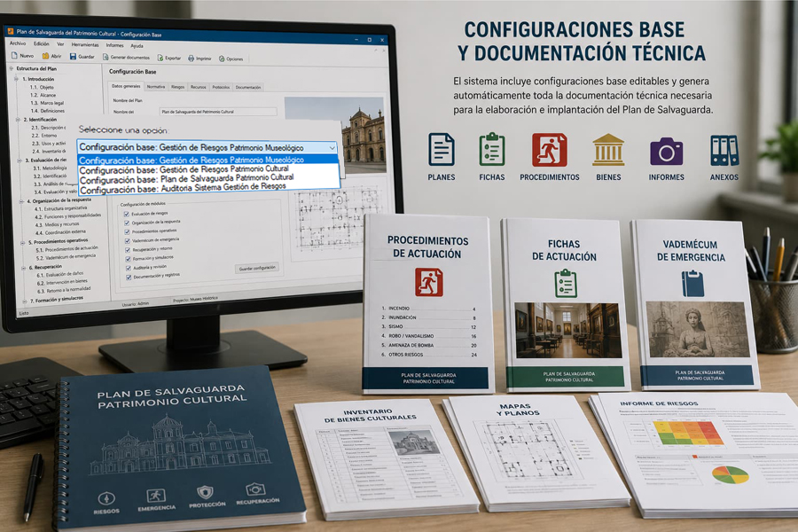Click the RIESGOS icon on the notebook cover
The width and height of the screenshot is (798, 532).
(106, 498)
